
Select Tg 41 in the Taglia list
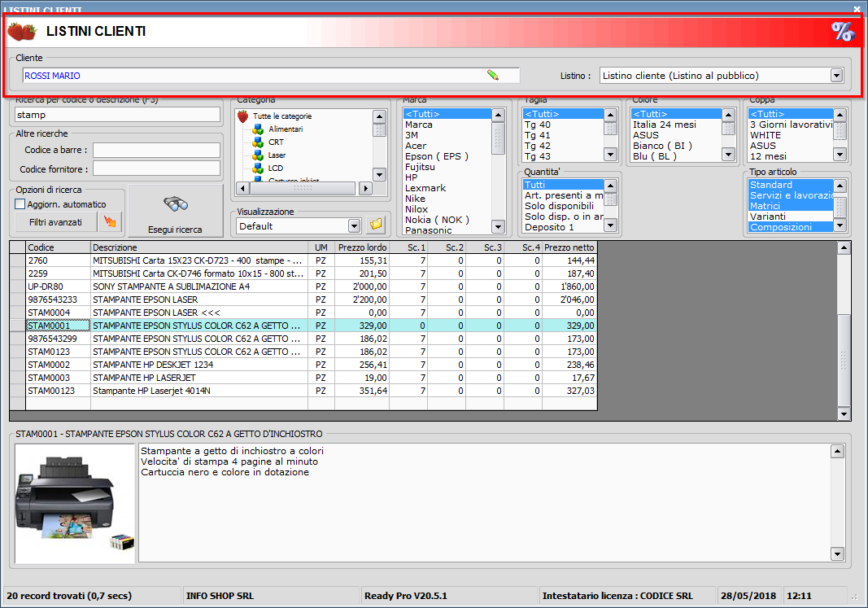tap(564, 135)
